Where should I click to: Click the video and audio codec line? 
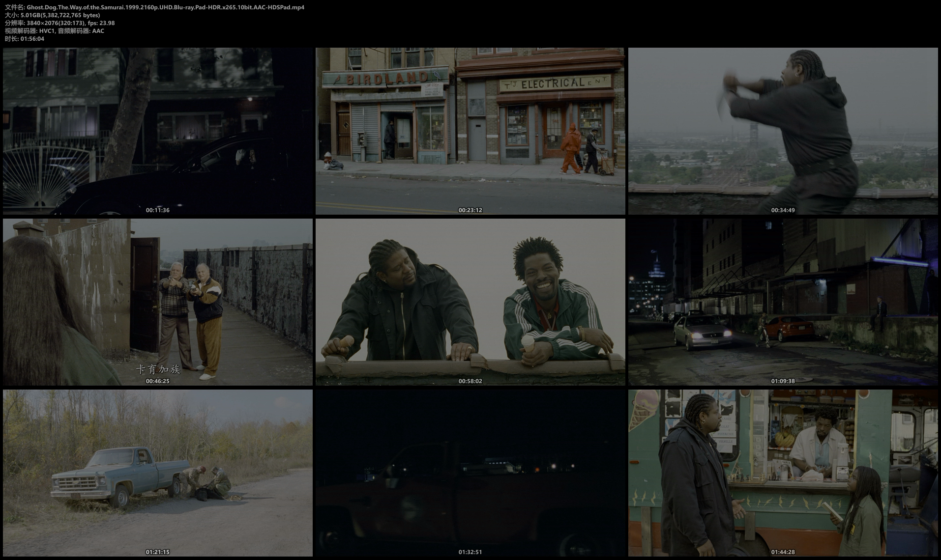(x=54, y=31)
